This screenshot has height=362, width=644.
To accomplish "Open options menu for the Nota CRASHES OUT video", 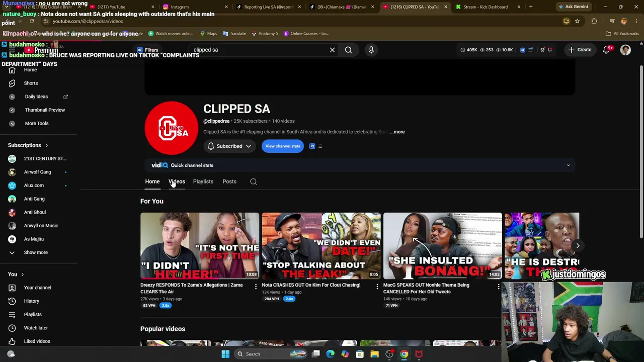I will click(377, 287).
